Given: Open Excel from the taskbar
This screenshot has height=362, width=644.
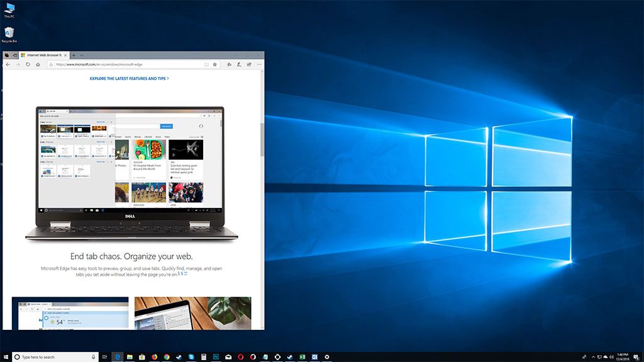Looking at the screenshot, I should point(302,356).
